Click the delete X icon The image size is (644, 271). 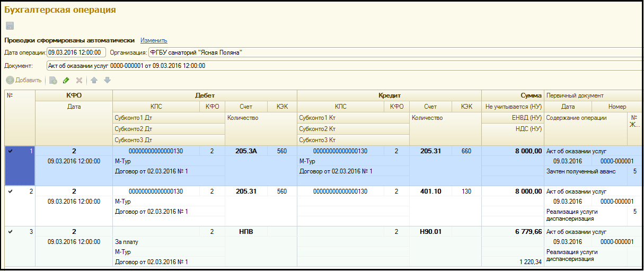[x=79, y=80]
